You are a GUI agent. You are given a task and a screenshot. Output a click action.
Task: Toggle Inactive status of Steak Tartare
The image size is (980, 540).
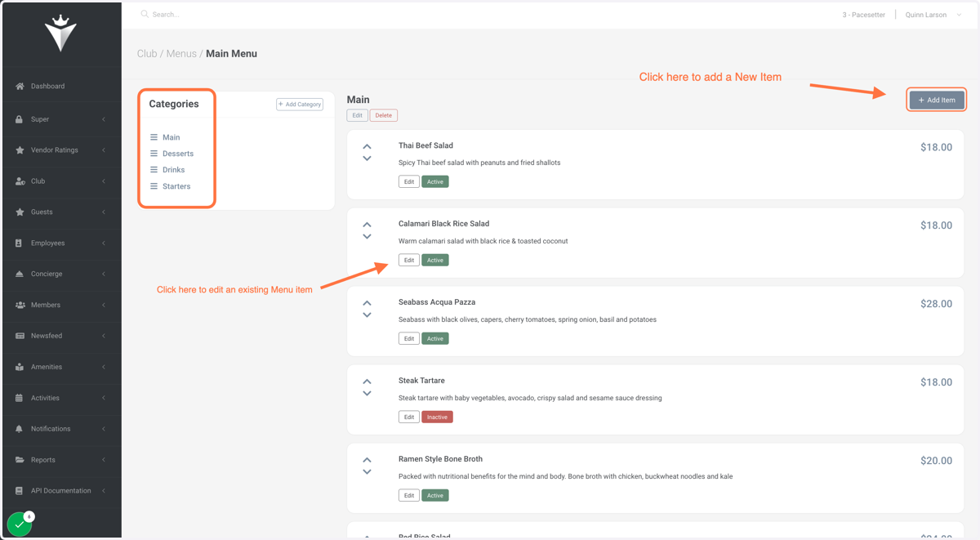pos(437,417)
